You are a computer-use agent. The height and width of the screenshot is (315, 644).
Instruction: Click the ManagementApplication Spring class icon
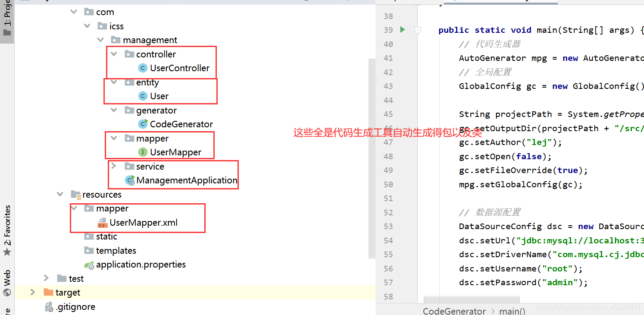pos(129,180)
